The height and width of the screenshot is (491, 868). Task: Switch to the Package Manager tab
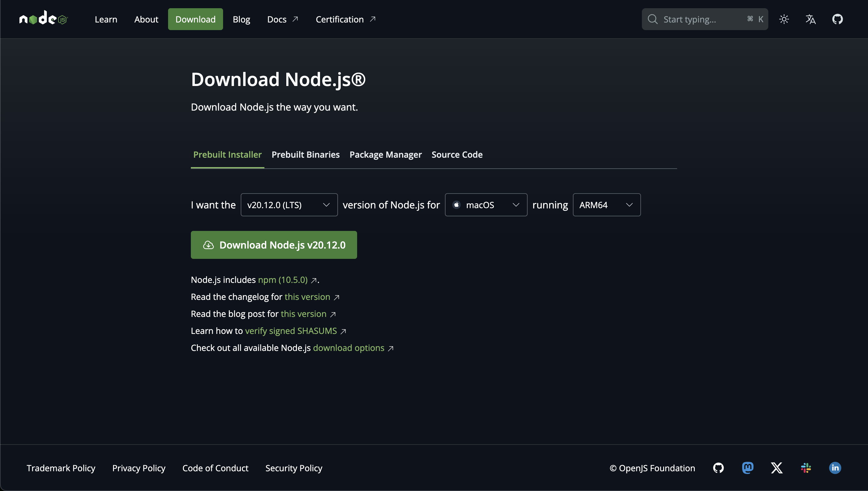point(385,154)
